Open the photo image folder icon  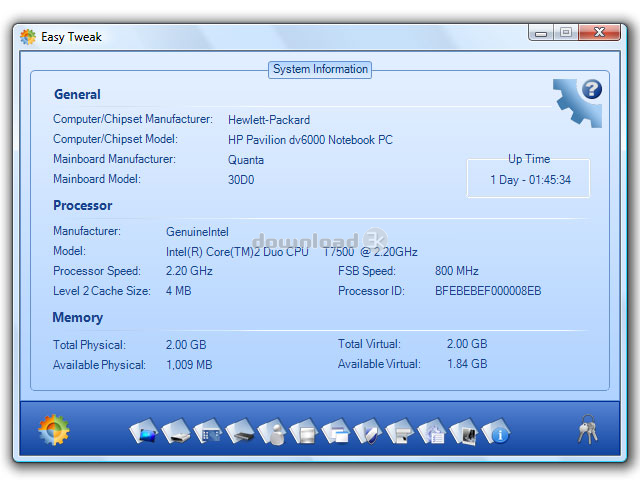pos(464,432)
